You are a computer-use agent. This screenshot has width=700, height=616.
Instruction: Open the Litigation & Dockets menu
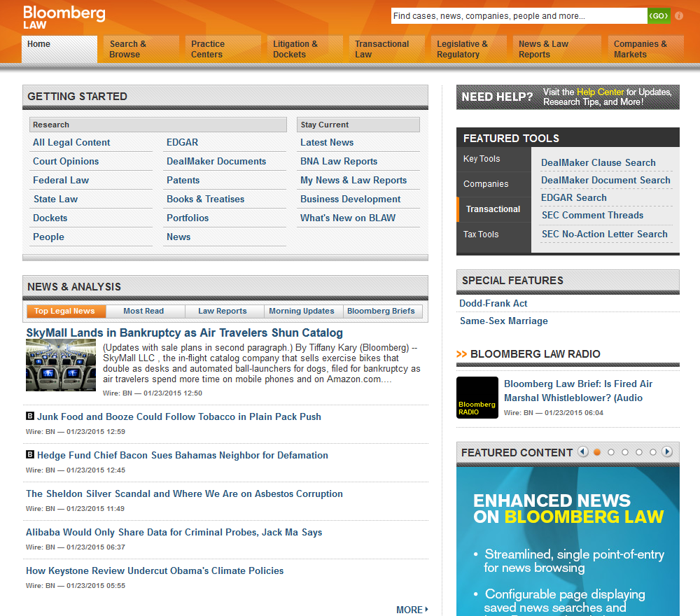tap(304, 49)
